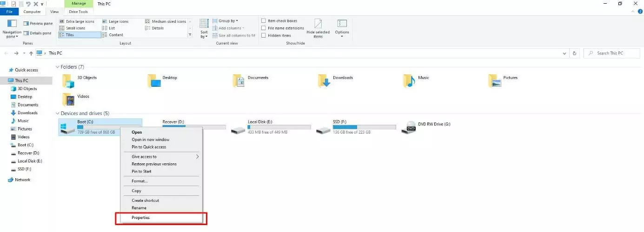Choose Pin to Quick access
644x232 pixels.
tap(161, 147)
